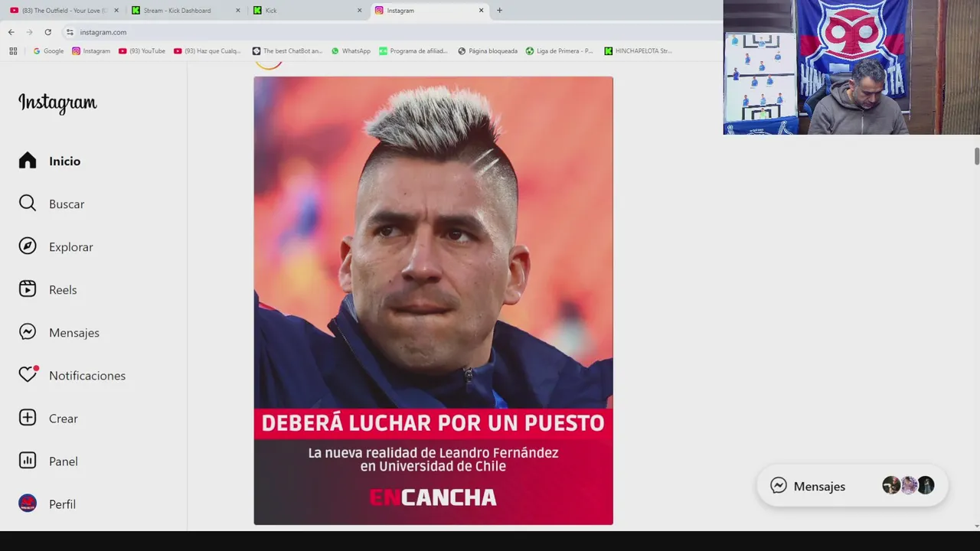Click the Buscar label in sidebar
980x551 pixels.
67,204
